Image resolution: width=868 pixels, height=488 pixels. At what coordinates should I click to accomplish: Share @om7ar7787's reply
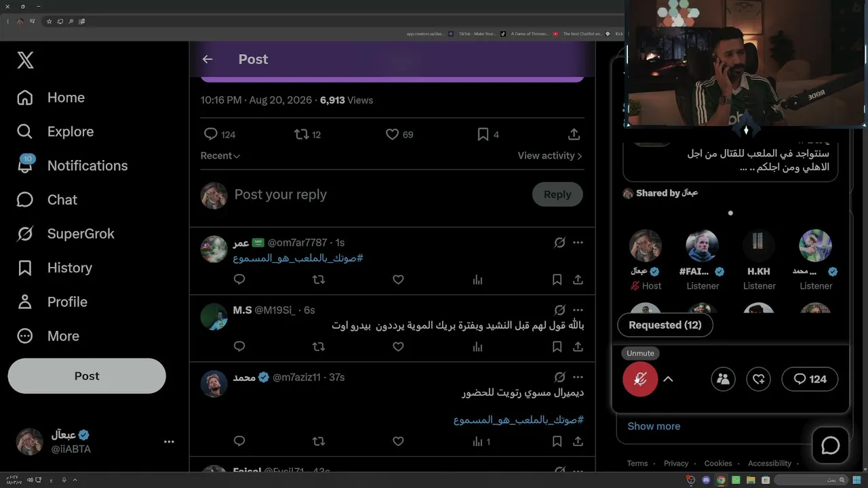[578, 279]
